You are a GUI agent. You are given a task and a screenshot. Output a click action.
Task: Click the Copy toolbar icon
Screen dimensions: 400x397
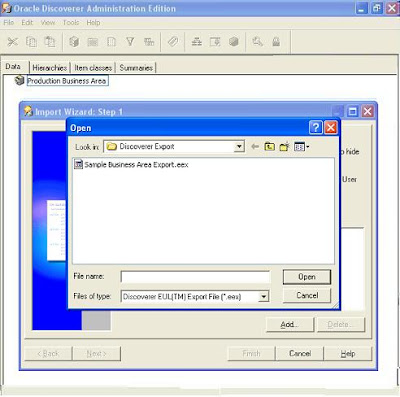pyautogui.click(x=31, y=42)
